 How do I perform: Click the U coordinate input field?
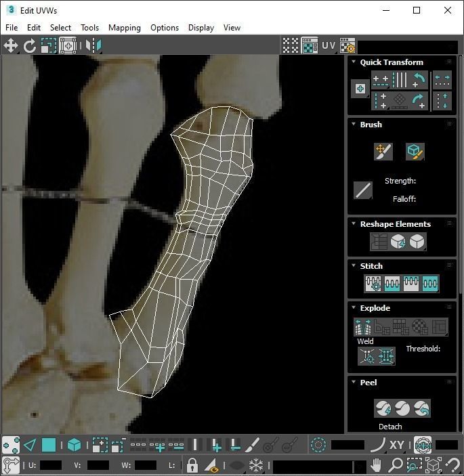(51, 465)
